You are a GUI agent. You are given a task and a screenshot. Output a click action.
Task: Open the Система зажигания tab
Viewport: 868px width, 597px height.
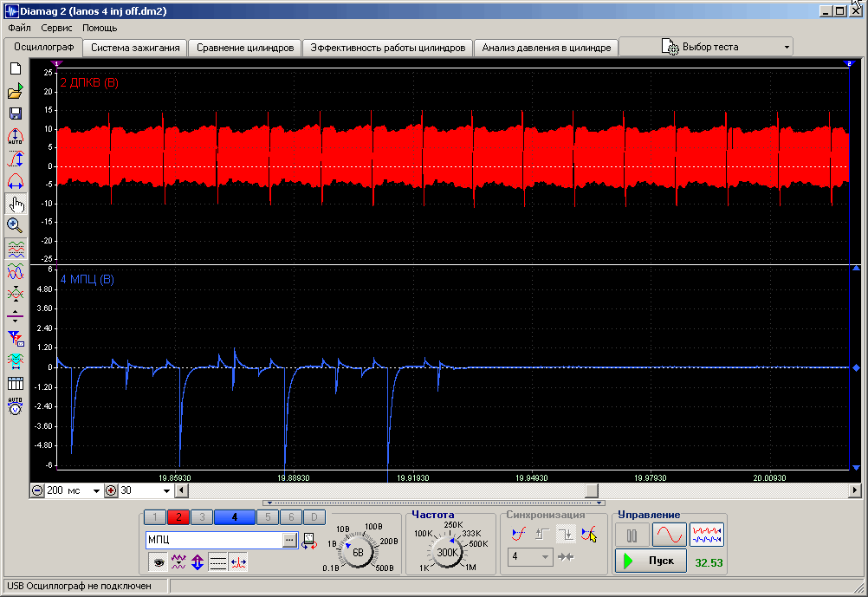(135, 48)
